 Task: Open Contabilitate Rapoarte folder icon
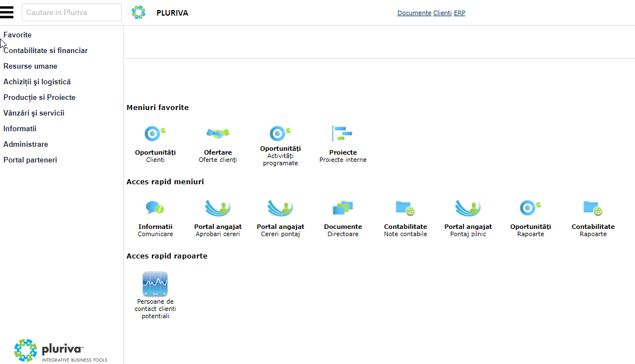(593, 208)
